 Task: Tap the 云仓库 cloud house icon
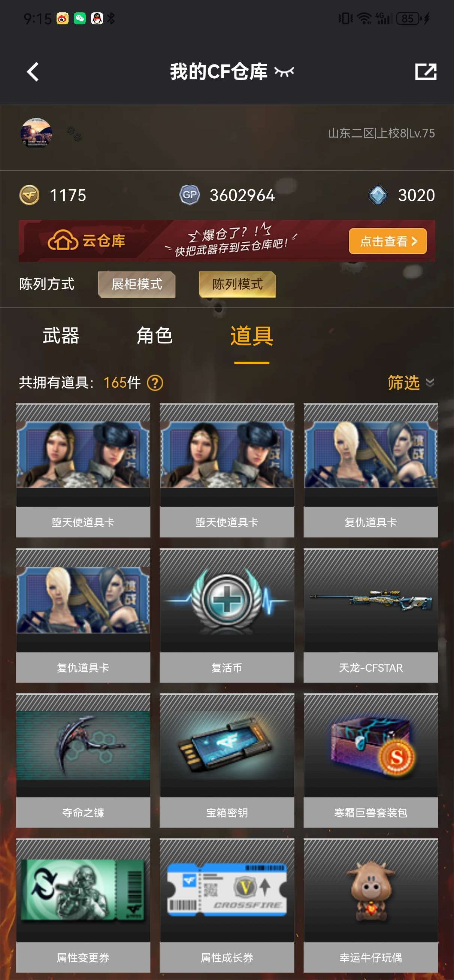pyautogui.click(x=63, y=241)
